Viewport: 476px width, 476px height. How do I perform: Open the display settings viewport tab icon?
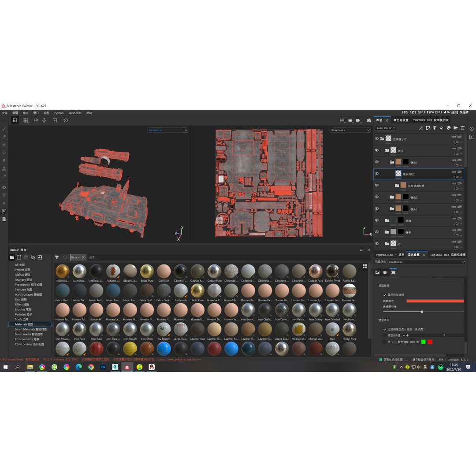coord(394,273)
